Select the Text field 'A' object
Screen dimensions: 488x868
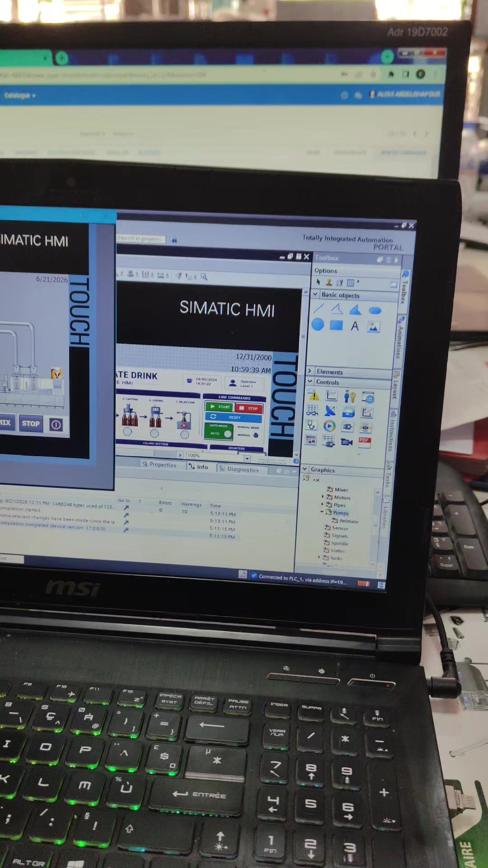(x=355, y=326)
